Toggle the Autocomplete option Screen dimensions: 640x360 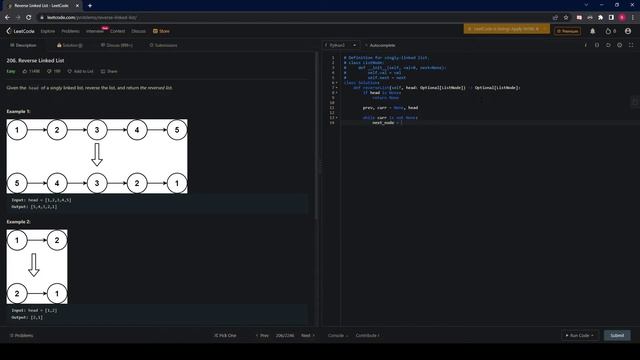(x=380, y=45)
